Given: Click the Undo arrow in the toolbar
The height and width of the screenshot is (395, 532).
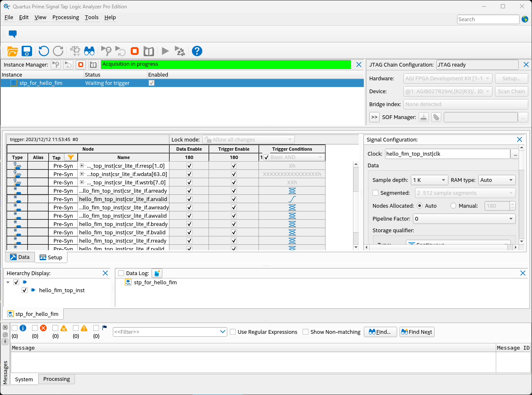Looking at the screenshot, I should 44,51.
